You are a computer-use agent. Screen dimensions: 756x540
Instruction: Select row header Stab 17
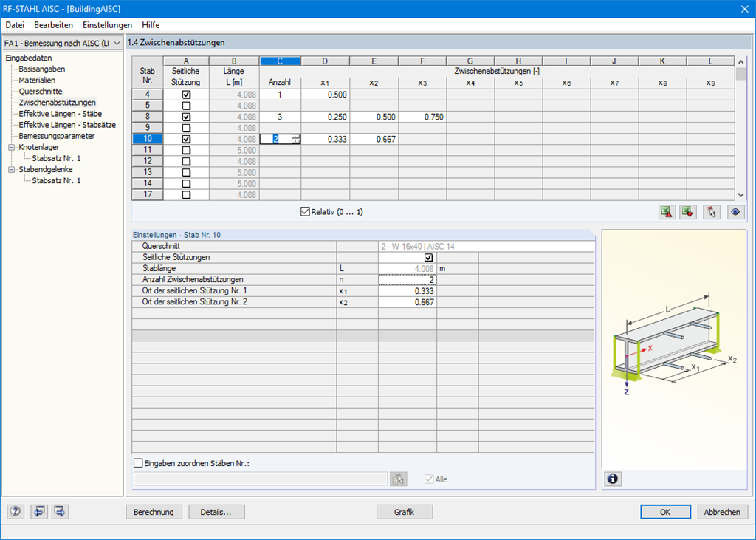148,194
